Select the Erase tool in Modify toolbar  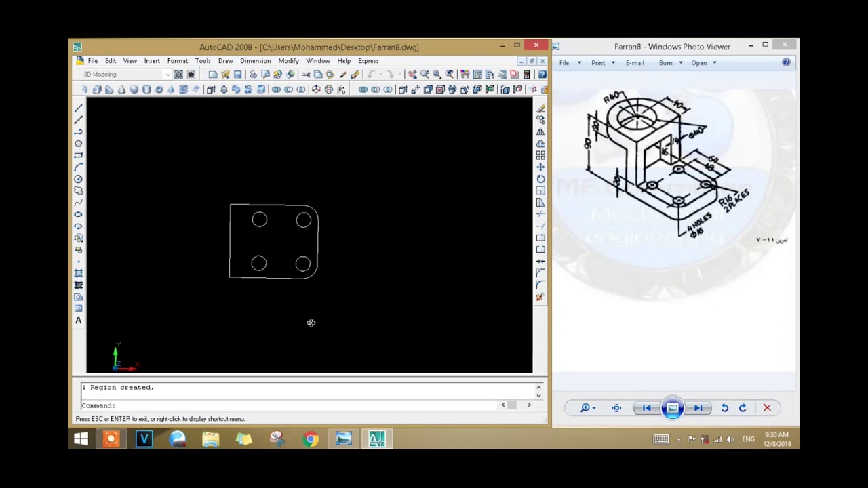[540, 108]
